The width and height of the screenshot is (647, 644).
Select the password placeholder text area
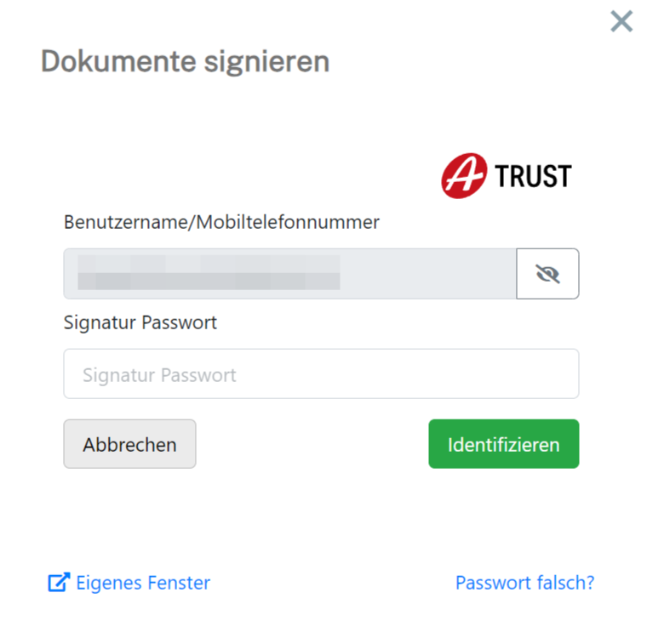pos(159,374)
